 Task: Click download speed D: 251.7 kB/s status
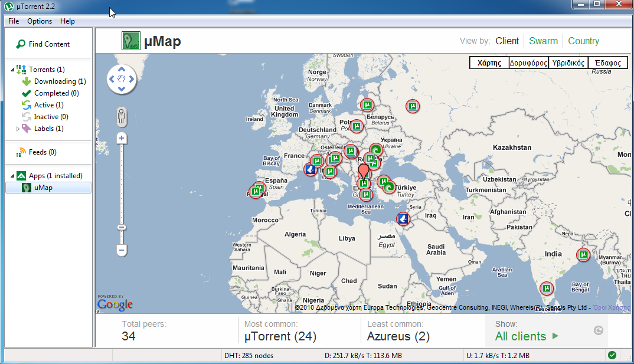(x=363, y=356)
